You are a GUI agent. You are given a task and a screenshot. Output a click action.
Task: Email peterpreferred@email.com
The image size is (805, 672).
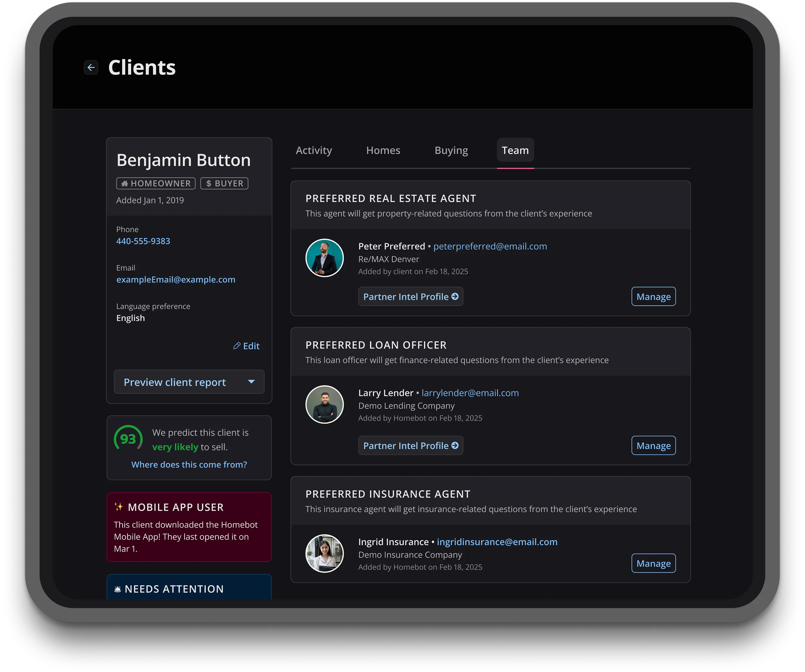[490, 246]
